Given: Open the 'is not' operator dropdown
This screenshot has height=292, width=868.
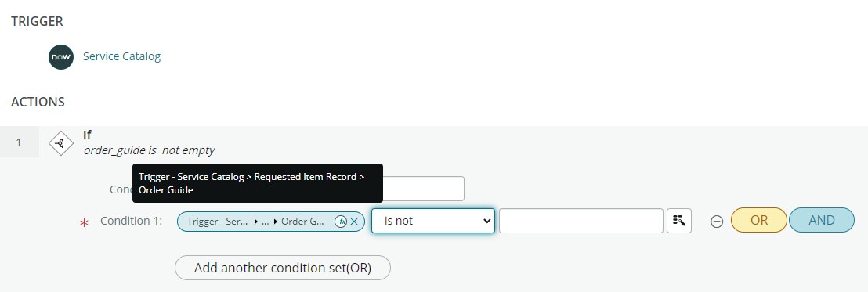Looking at the screenshot, I should point(433,221).
